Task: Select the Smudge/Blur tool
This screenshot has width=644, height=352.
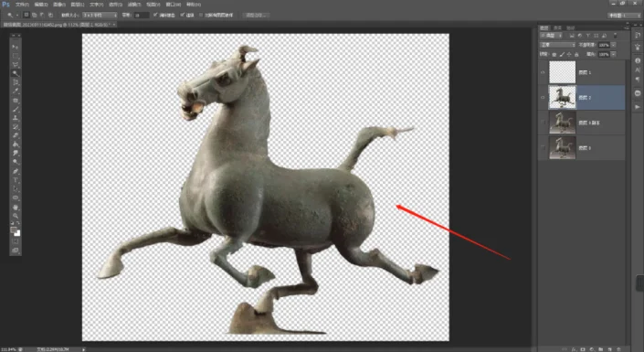Action: click(16, 154)
